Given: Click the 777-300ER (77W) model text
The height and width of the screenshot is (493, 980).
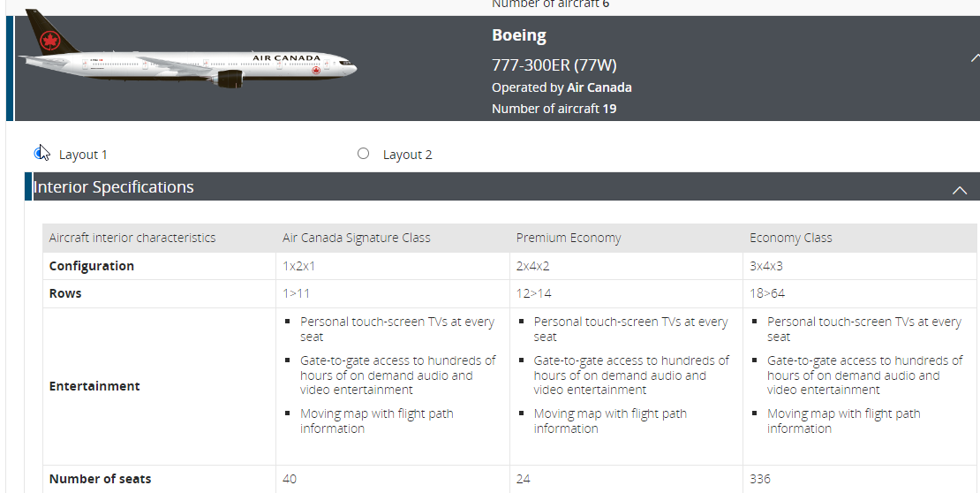Looking at the screenshot, I should (554, 65).
